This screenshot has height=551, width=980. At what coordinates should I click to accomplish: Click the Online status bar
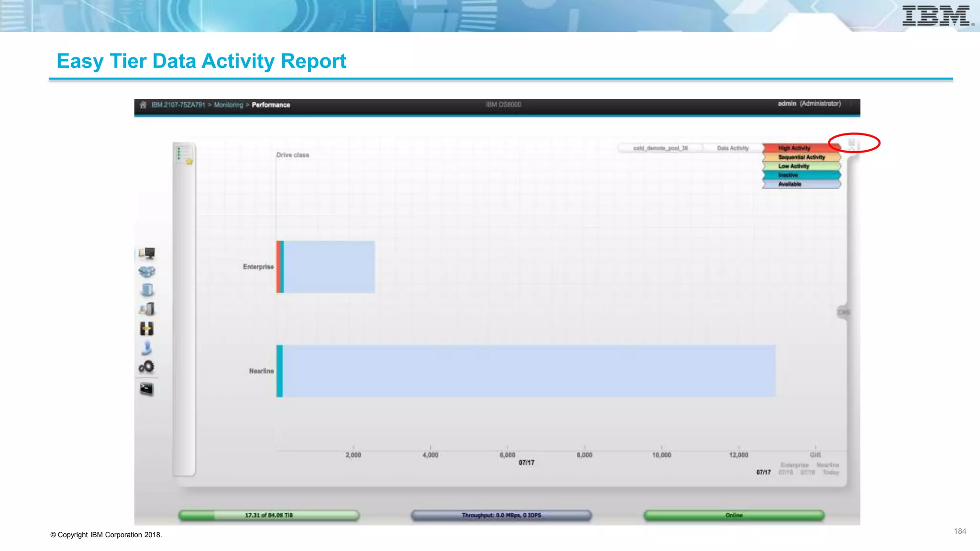[734, 515]
